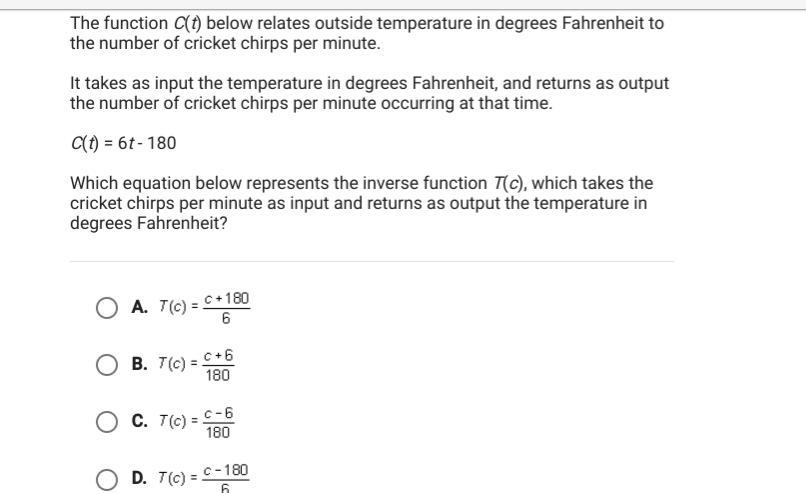The height and width of the screenshot is (493, 806).
Task: Click the fraction c − 6 over 180
Action: click(x=218, y=423)
